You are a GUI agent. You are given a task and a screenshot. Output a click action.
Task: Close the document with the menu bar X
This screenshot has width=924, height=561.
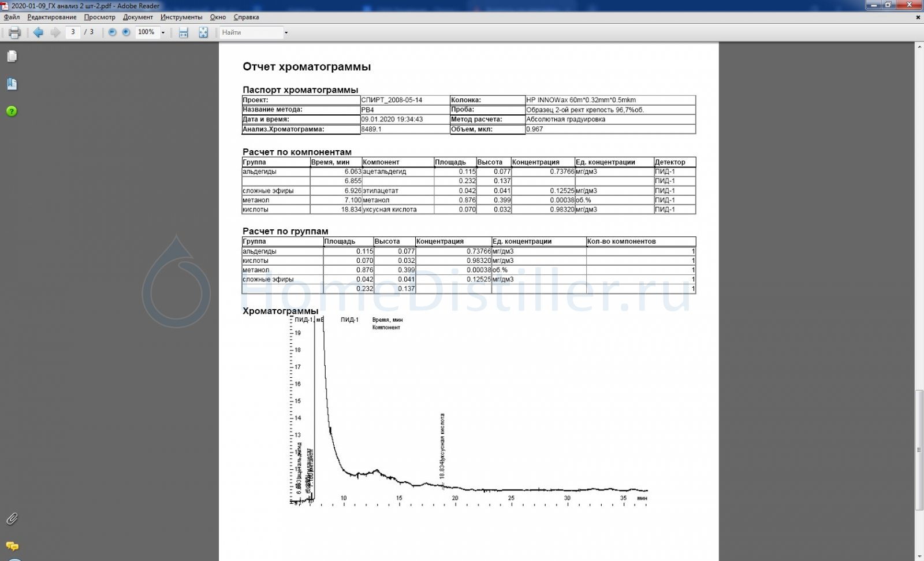918,17
